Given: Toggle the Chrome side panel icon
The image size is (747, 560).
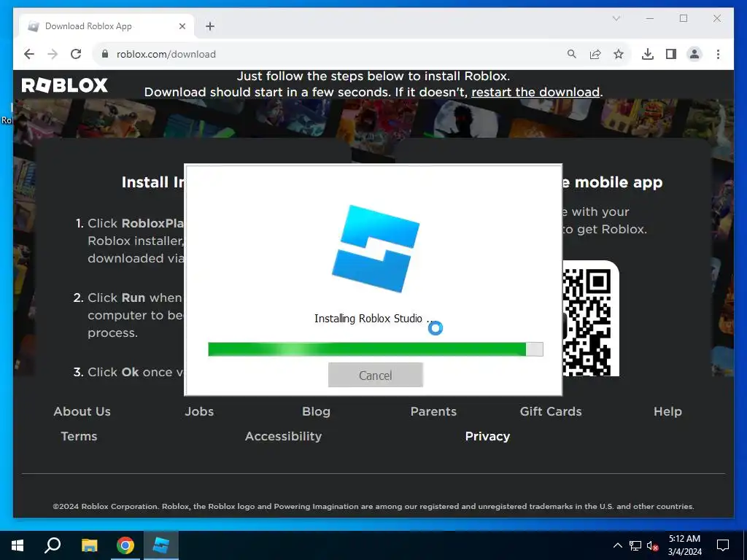Looking at the screenshot, I should coord(671,54).
